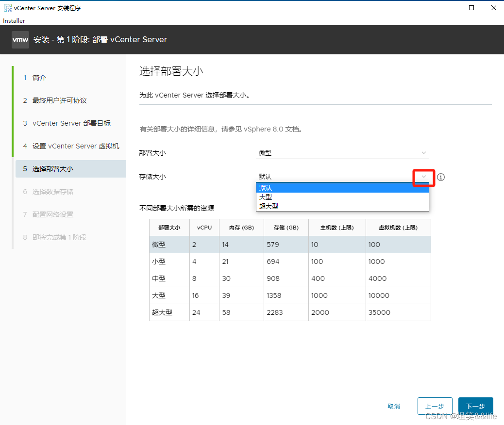This screenshot has width=504, height=425.
Task: Click the 大型 row label in table
Action: click(x=159, y=295)
